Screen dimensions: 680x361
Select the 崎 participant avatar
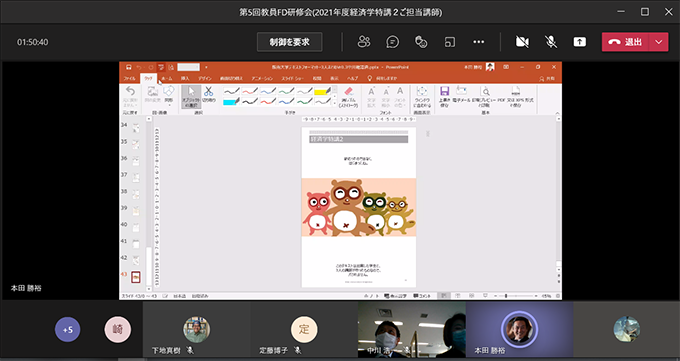tap(118, 330)
